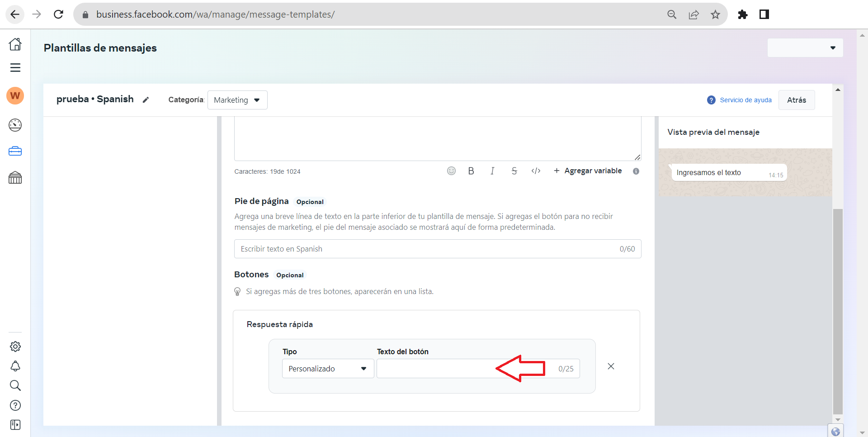Click the 'prueba • Spanish' template name
The height and width of the screenshot is (437, 868).
point(95,99)
